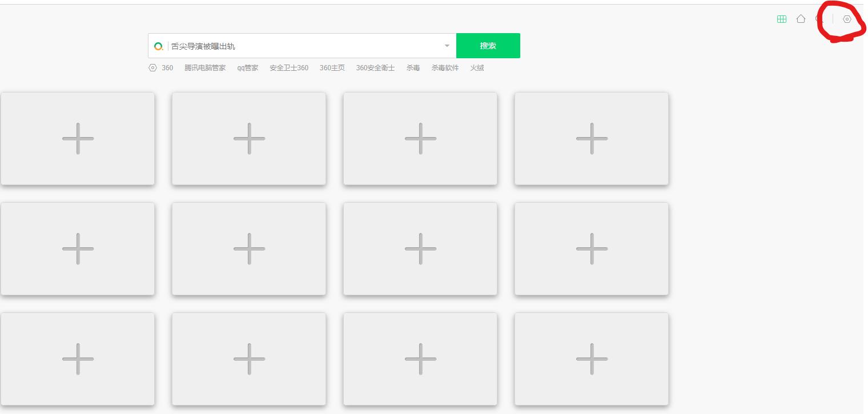Add a site in third row, first tile

[78, 359]
